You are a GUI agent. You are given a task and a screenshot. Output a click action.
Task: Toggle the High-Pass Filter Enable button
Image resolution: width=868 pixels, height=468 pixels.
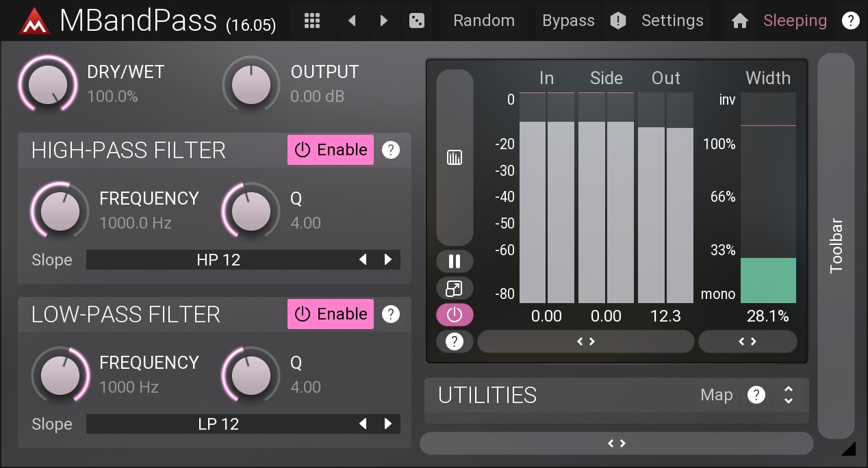pos(331,150)
